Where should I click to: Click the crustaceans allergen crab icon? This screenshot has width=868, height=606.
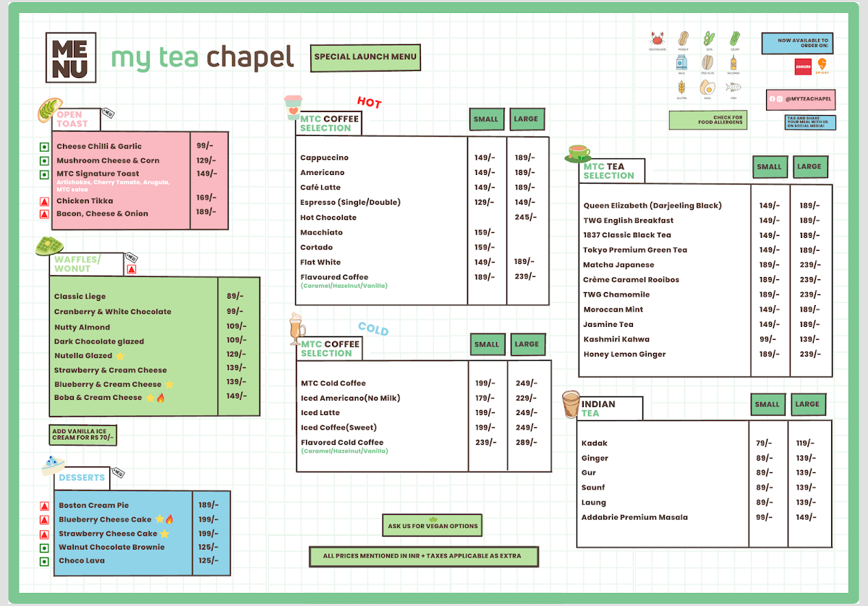[658, 39]
